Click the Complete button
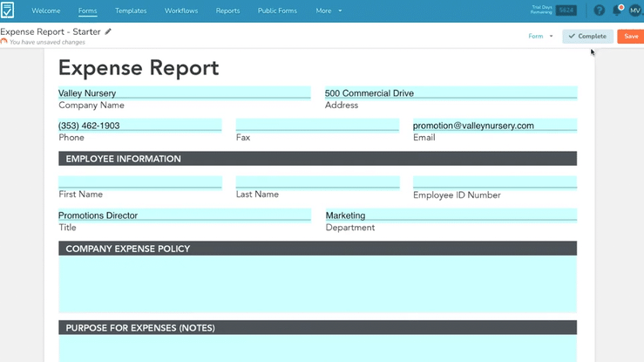The image size is (644, 362). click(587, 36)
